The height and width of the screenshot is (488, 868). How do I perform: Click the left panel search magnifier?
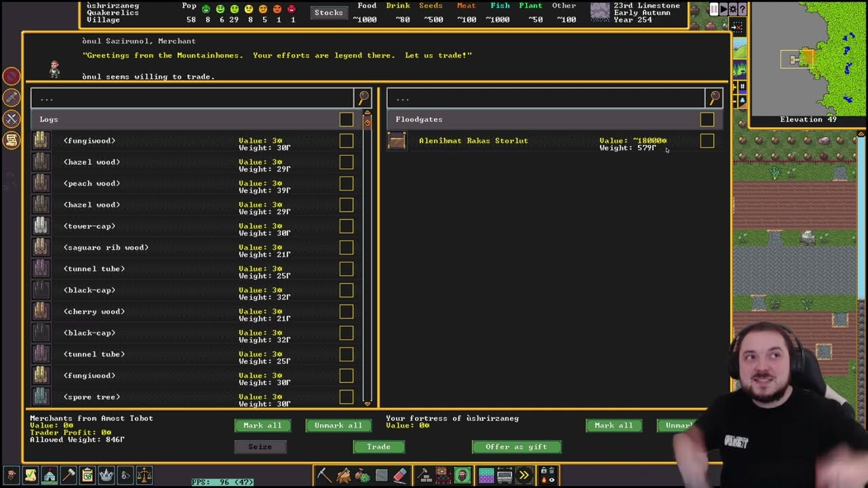click(363, 98)
